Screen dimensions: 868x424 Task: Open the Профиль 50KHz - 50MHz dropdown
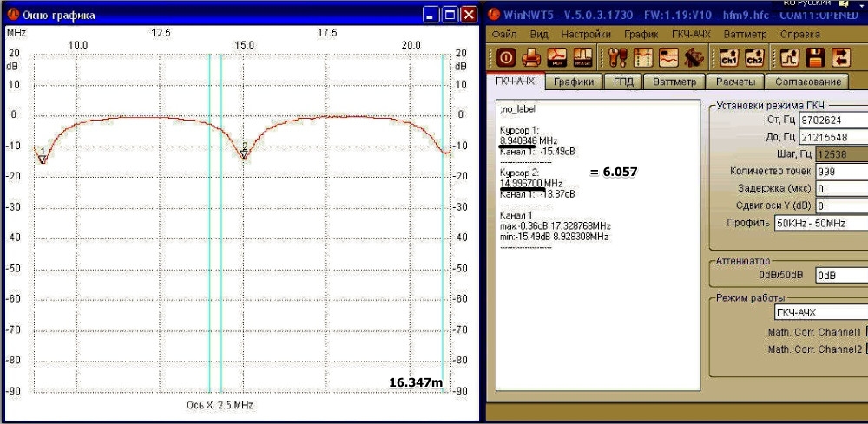821,224
